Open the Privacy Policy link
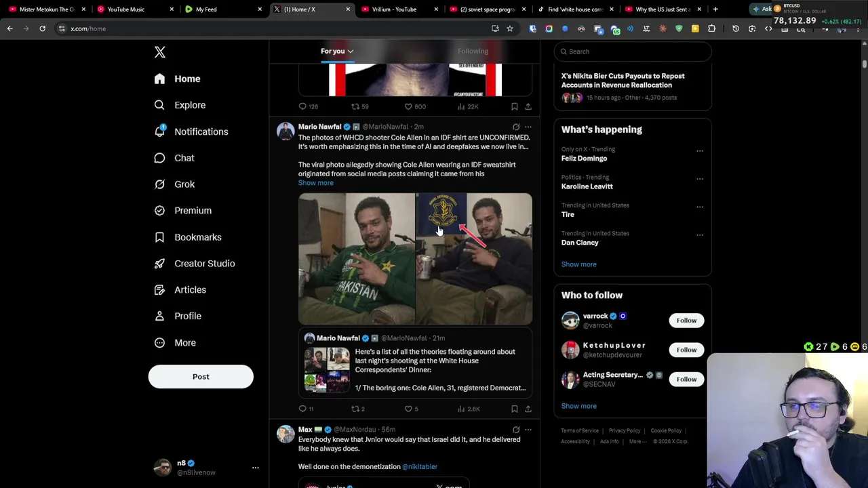 pos(624,430)
